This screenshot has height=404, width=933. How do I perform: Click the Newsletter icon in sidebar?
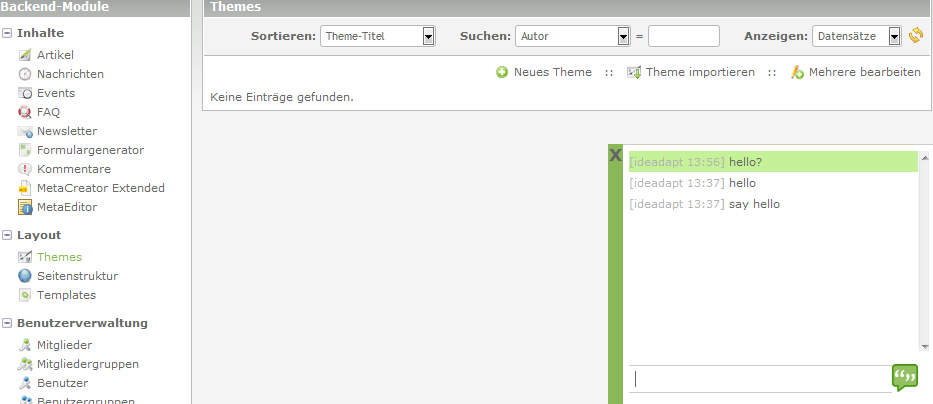coord(25,131)
